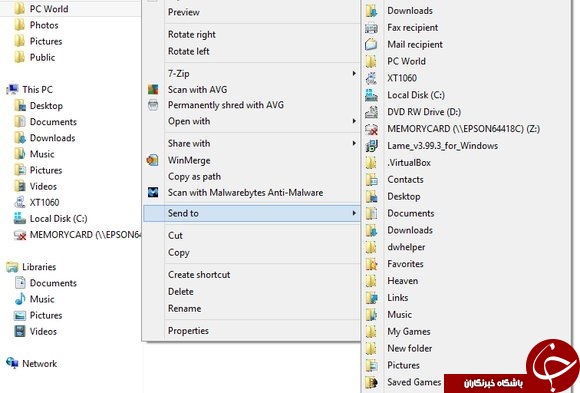The image size is (580, 393).
Task: Click the Fax recipient icon in the Send to list
Action: 371,28
